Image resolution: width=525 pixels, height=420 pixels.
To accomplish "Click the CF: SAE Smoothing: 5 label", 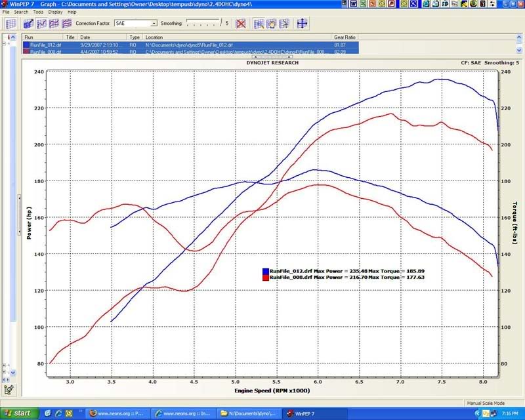I will point(490,62).
